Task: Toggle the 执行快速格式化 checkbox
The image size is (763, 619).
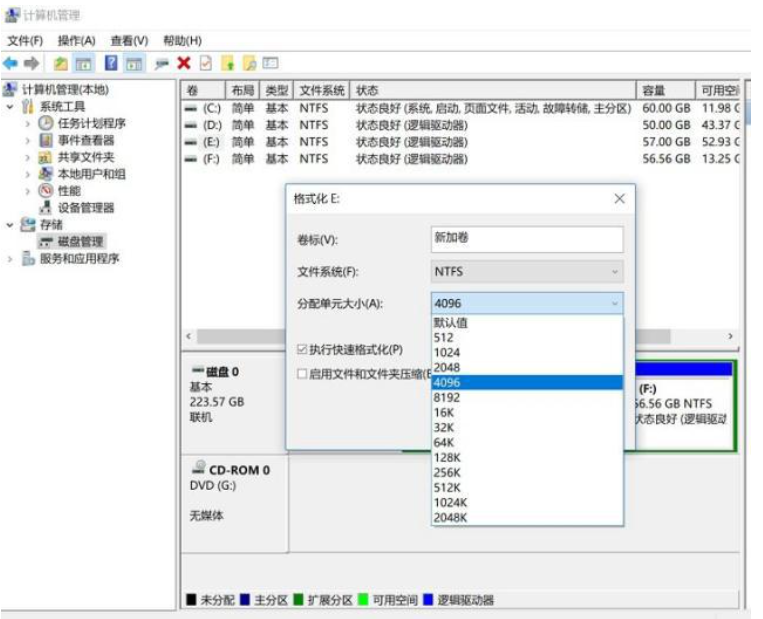Action: [303, 350]
